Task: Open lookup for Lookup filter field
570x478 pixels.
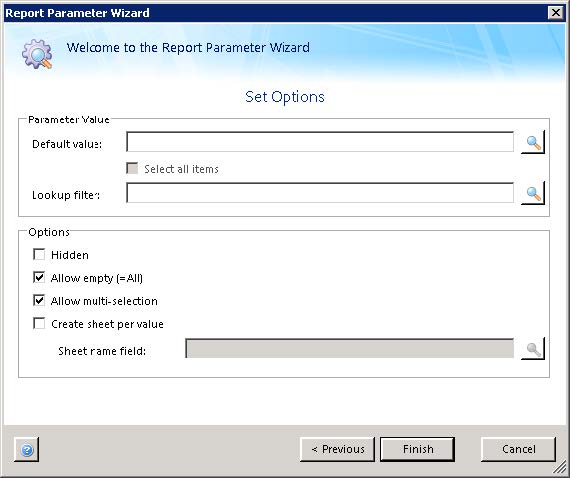Action: [533, 193]
